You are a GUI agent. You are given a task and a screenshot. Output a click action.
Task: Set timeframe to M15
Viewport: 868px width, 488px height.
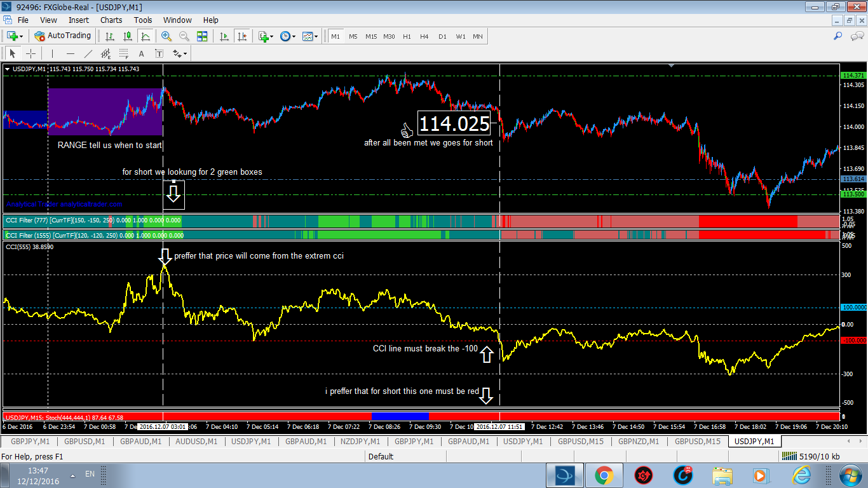[371, 36]
